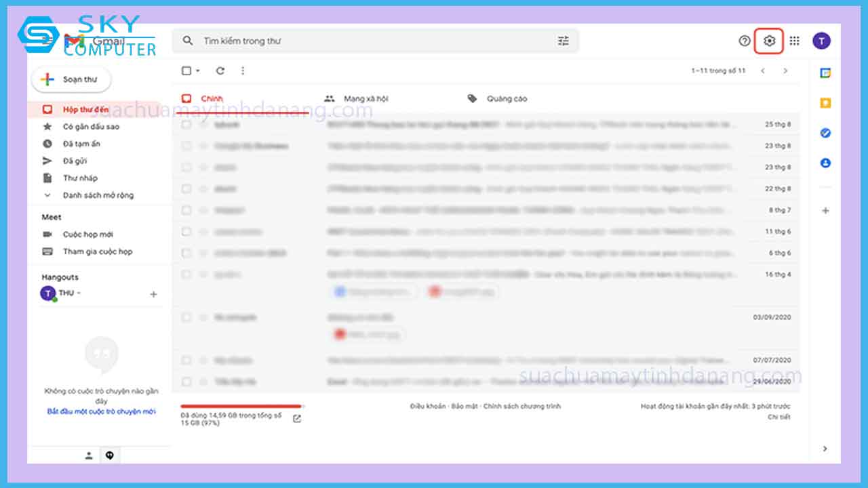Switch to the Quảng cáo tab
The height and width of the screenshot is (488, 868).
(507, 99)
